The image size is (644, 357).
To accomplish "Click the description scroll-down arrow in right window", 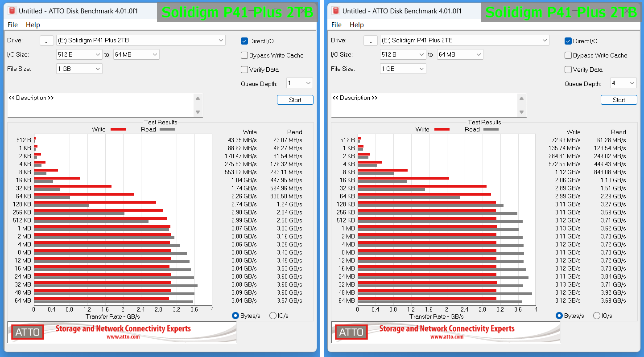I will (x=522, y=112).
